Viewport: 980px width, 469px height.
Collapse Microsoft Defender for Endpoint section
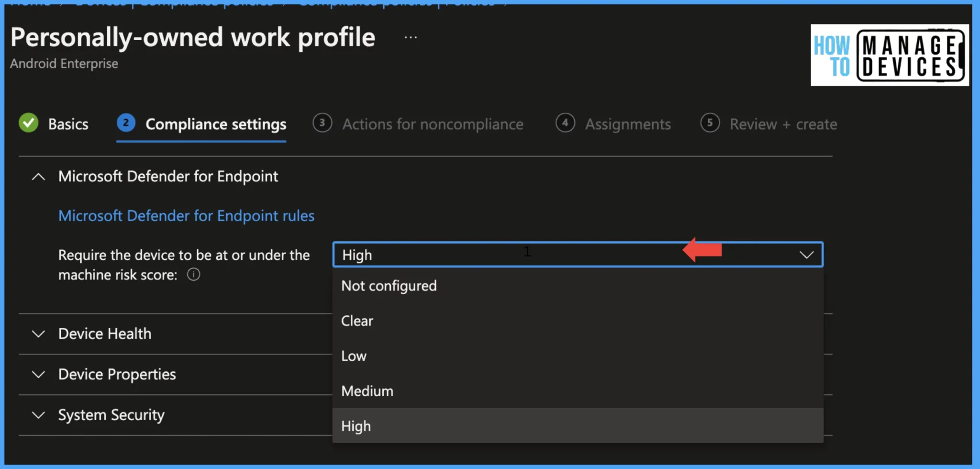38,177
